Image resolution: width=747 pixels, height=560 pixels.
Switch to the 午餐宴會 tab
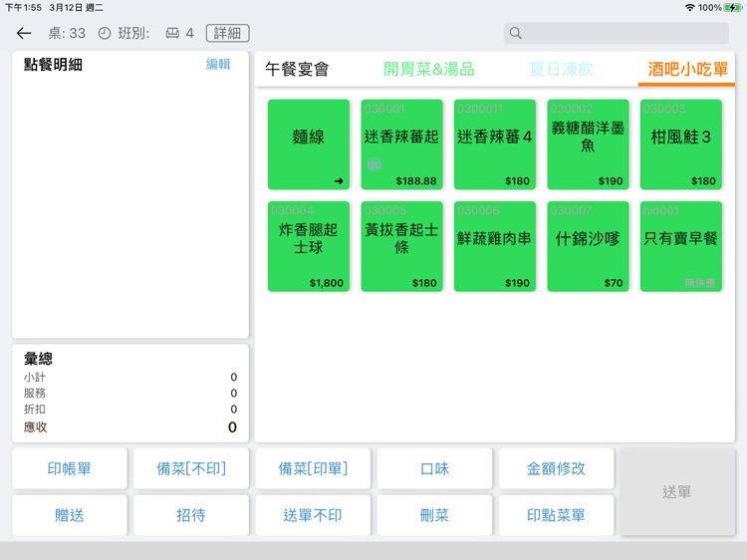(x=297, y=69)
